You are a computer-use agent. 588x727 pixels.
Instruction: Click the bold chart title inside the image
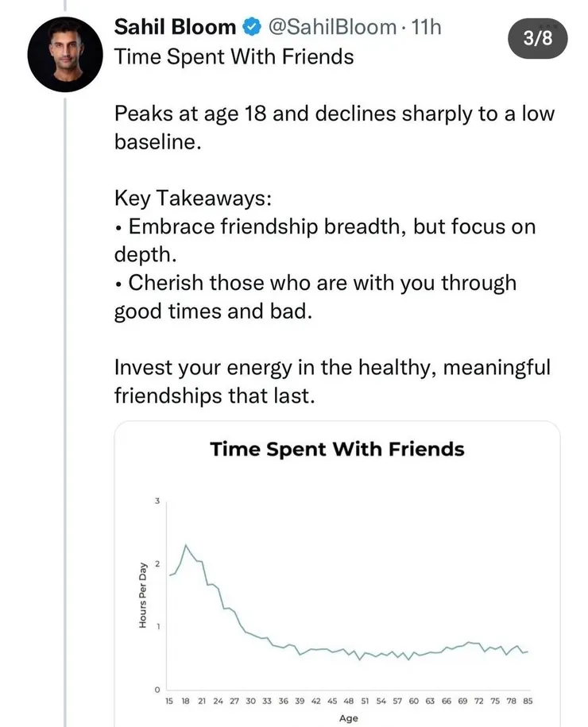point(337,450)
